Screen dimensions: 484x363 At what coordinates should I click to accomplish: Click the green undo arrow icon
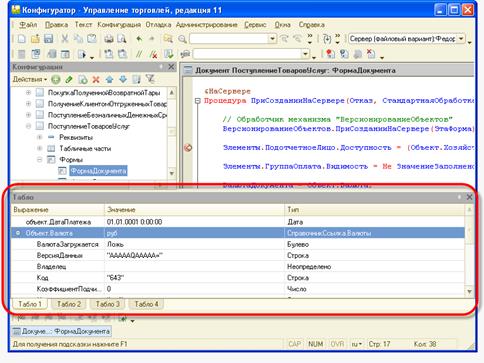click(x=139, y=39)
